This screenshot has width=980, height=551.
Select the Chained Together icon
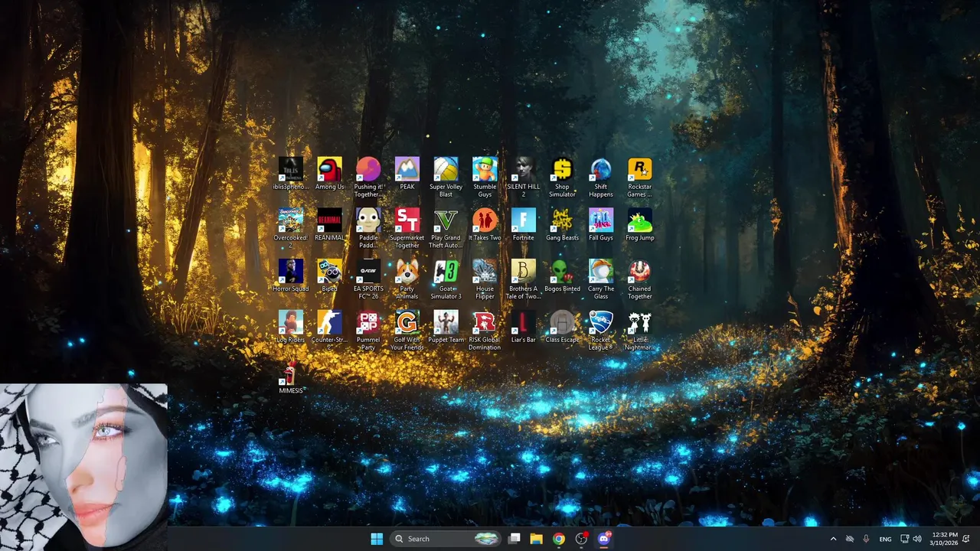tap(640, 279)
